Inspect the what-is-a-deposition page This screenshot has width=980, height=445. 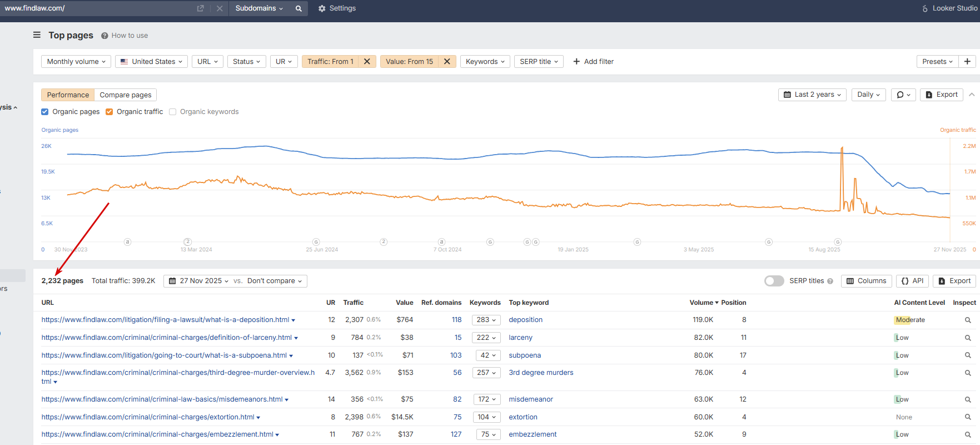pyautogui.click(x=968, y=320)
